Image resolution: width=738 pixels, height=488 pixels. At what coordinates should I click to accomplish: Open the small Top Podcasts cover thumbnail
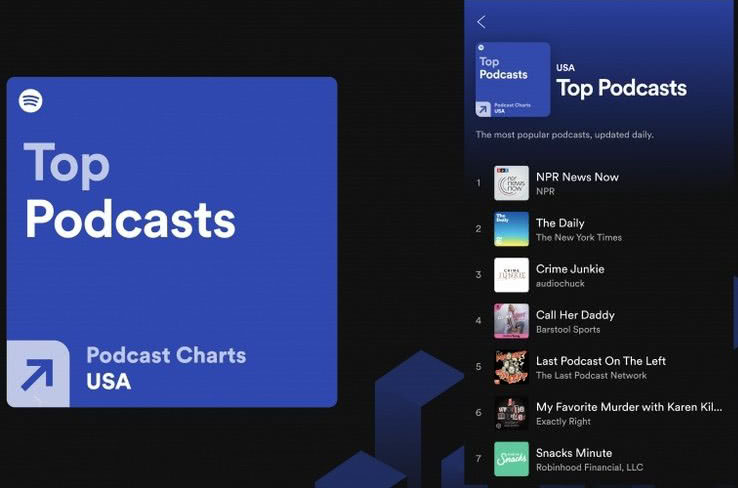point(513,80)
